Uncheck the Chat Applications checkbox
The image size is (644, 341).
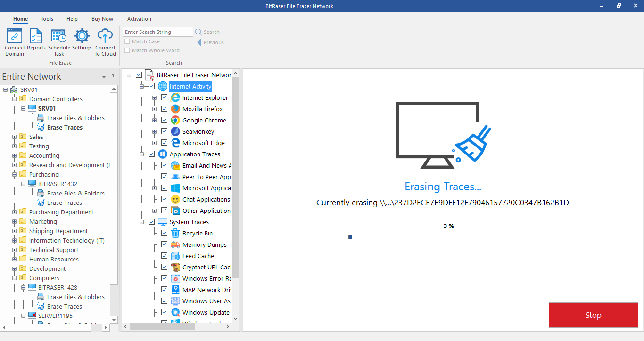164,199
